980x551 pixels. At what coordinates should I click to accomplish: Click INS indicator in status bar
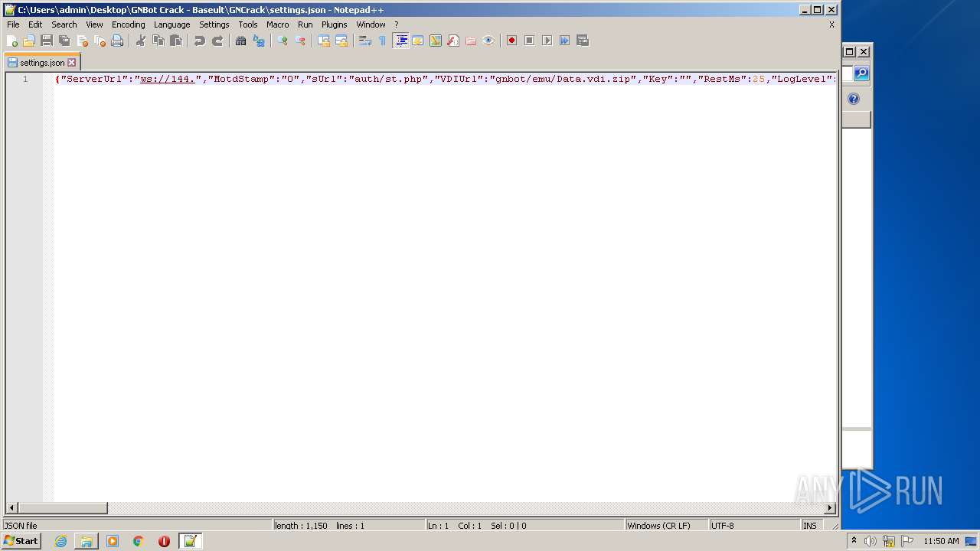click(810, 526)
